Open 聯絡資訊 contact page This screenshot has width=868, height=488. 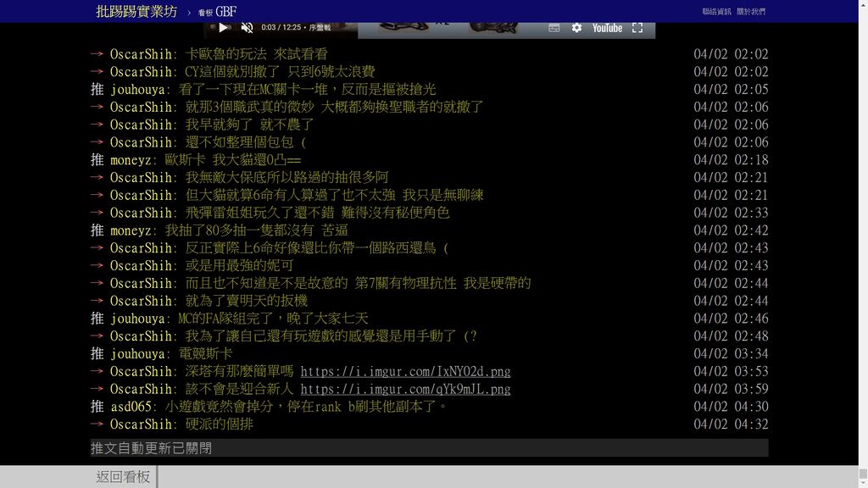[x=716, y=12]
